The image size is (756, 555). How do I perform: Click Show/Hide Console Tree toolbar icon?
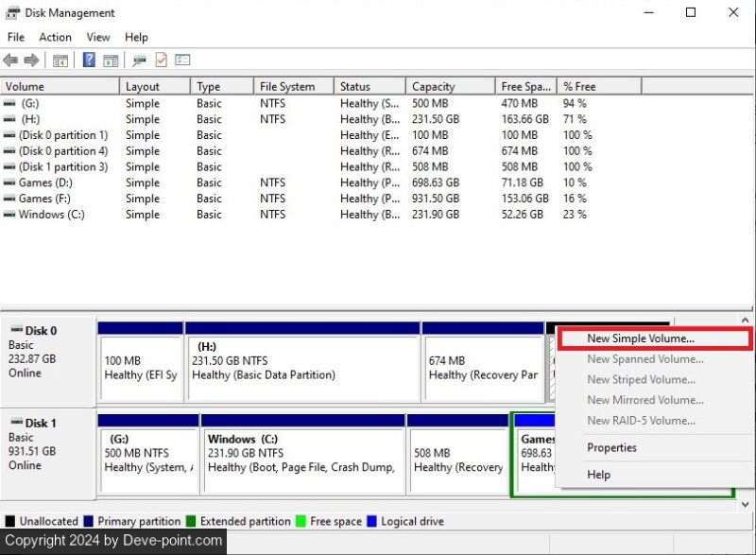pyautogui.click(x=60, y=61)
